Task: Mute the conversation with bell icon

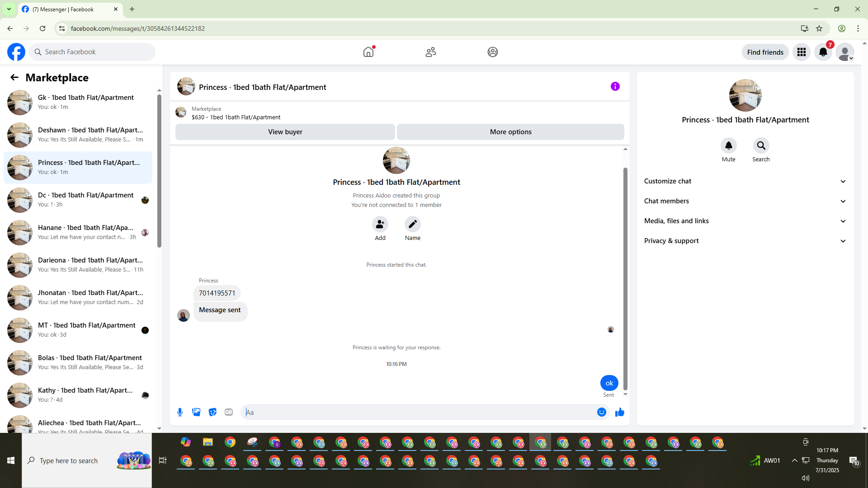Action: [x=728, y=145]
